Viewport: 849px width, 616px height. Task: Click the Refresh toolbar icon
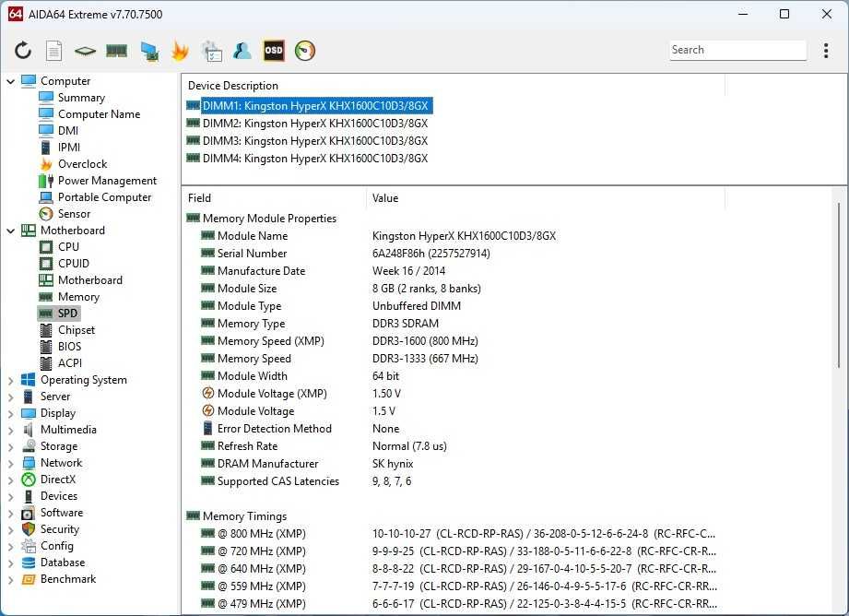(x=23, y=51)
